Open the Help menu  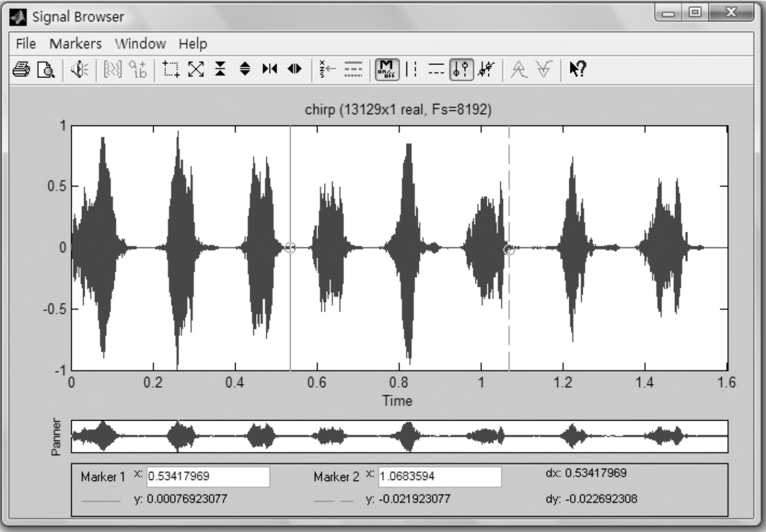(x=193, y=44)
